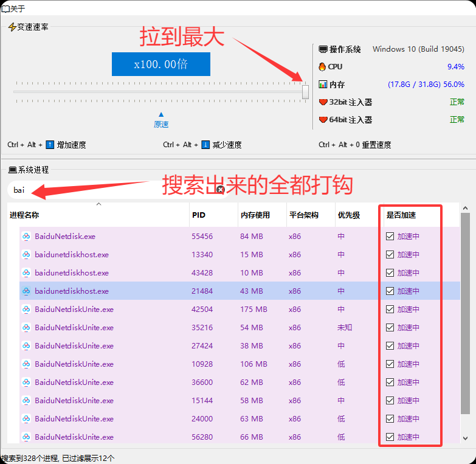Click the down-arrow key icon for 减少速度
The height and width of the screenshot is (464, 476).
click(x=205, y=145)
